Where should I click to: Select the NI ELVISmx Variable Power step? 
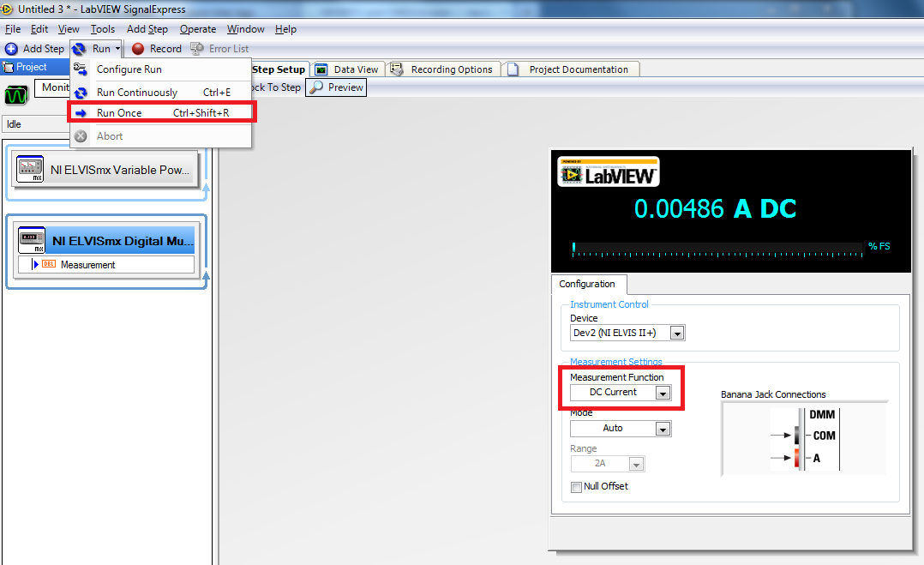pos(105,170)
